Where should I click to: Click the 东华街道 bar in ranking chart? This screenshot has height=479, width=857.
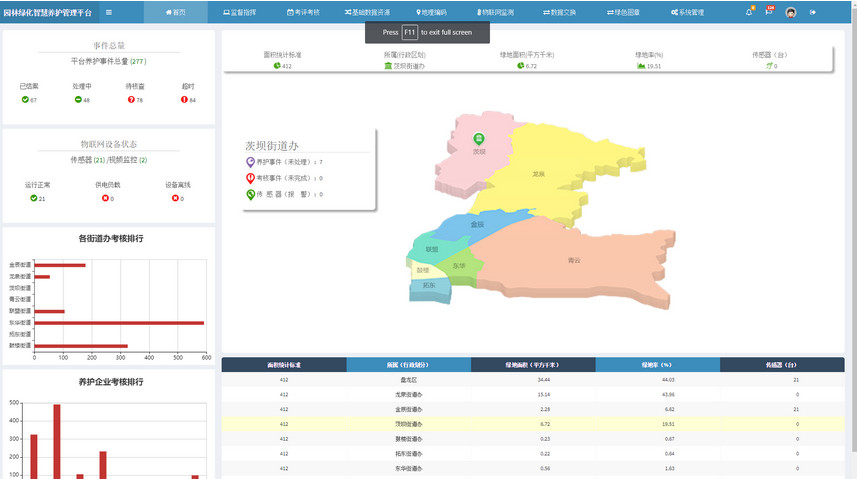118,323
